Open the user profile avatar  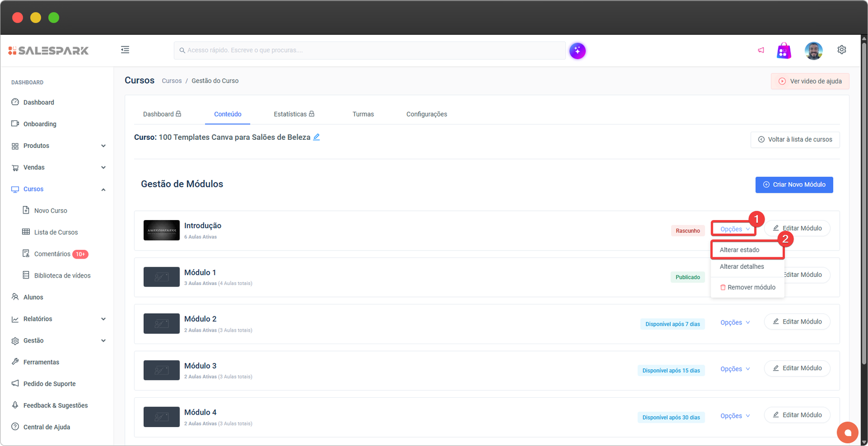(813, 51)
